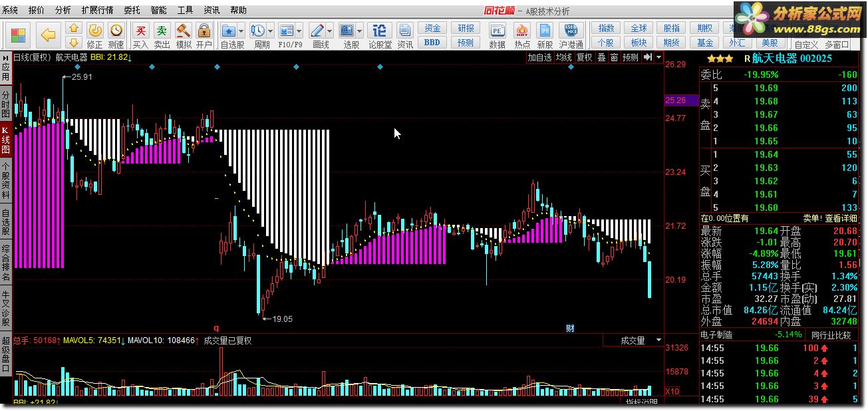Screen dimensions: 868x411
Task: Click the skip-to-end arrow icon on chart bar
Action: 648,58
